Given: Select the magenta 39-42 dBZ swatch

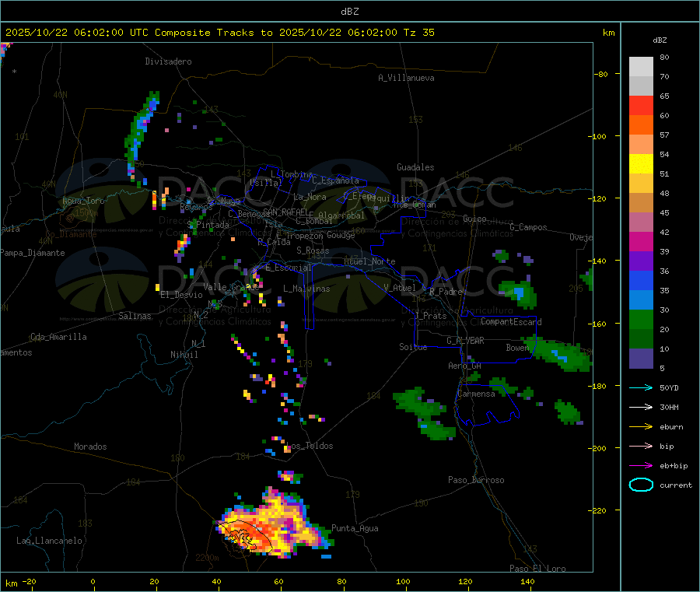Looking at the screenshot, I should pos(641,241).
